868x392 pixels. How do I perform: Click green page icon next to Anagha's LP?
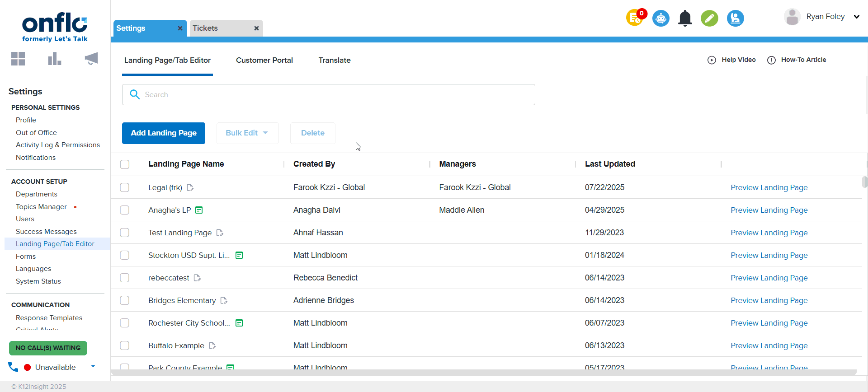pos(199,210)
